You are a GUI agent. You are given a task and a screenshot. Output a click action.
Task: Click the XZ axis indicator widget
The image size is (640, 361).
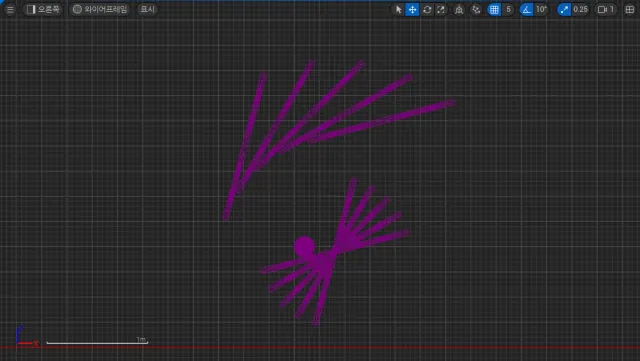click(x=27, y=336)
